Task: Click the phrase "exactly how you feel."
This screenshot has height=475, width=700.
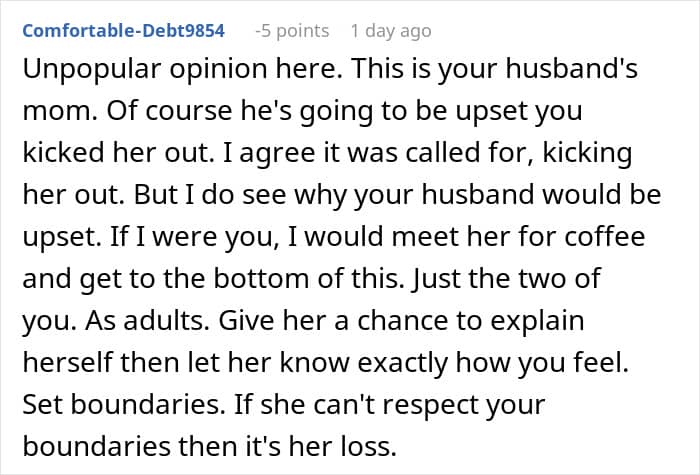Action: tap(493, 362)
